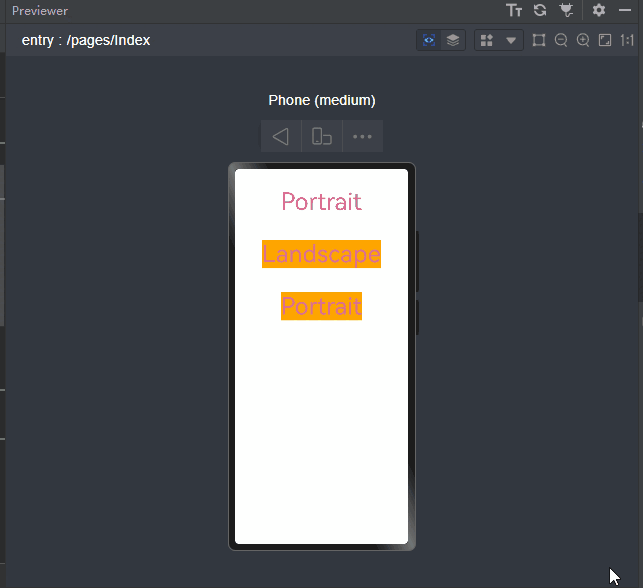Toggle the stacked layers view button
The height and width of the screenshot is (588, 643).
[x=453, y=40]
